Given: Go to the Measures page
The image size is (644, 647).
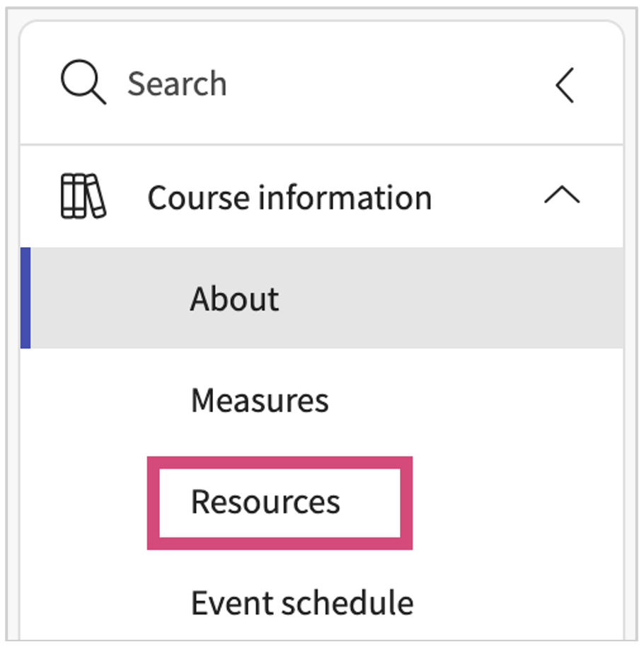Looking at the screenshot, I should point(260,401).
